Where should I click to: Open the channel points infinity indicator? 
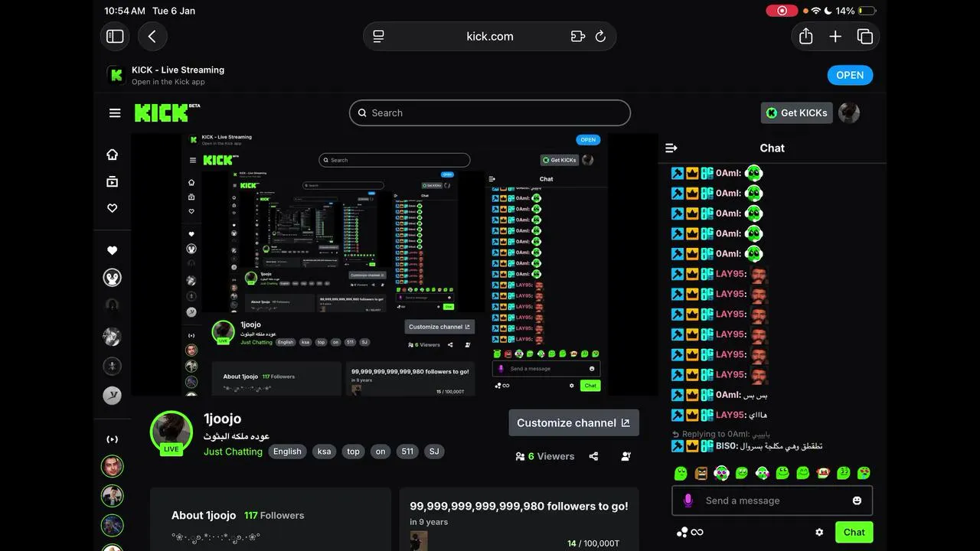(x=690, y=533)
